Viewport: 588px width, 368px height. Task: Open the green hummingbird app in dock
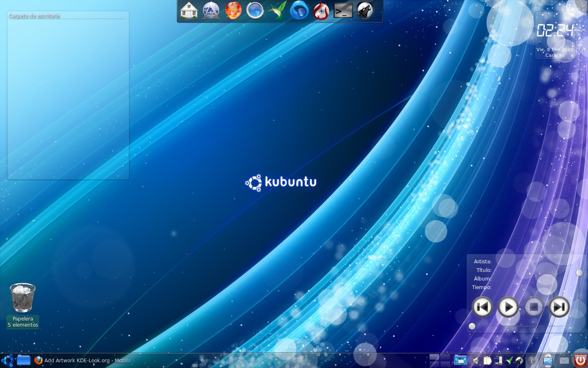click(x=277, y=10)
